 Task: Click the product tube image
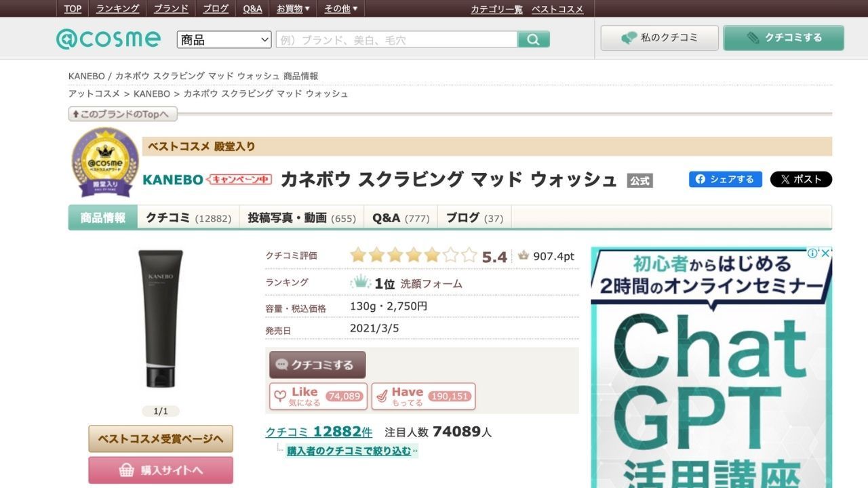[x=161, y=319]
